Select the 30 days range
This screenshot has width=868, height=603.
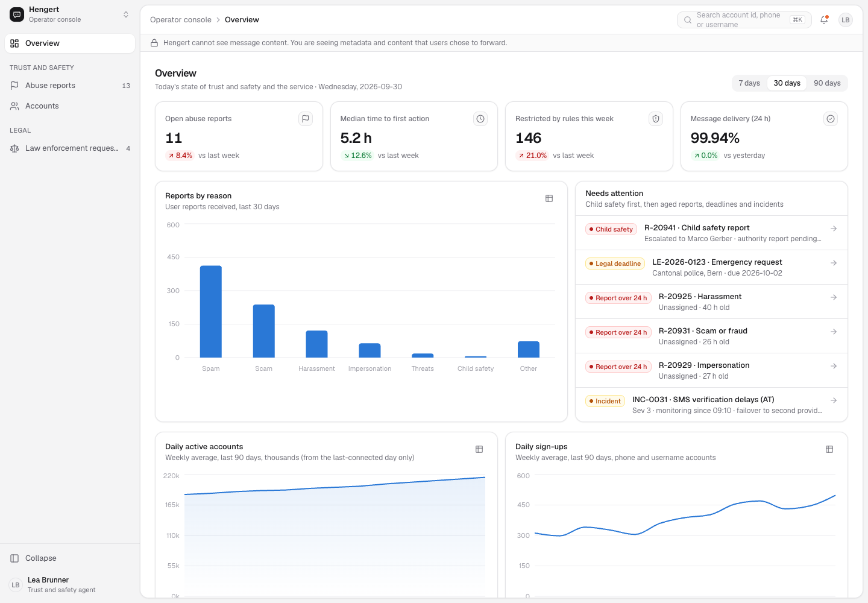[787, 83]
